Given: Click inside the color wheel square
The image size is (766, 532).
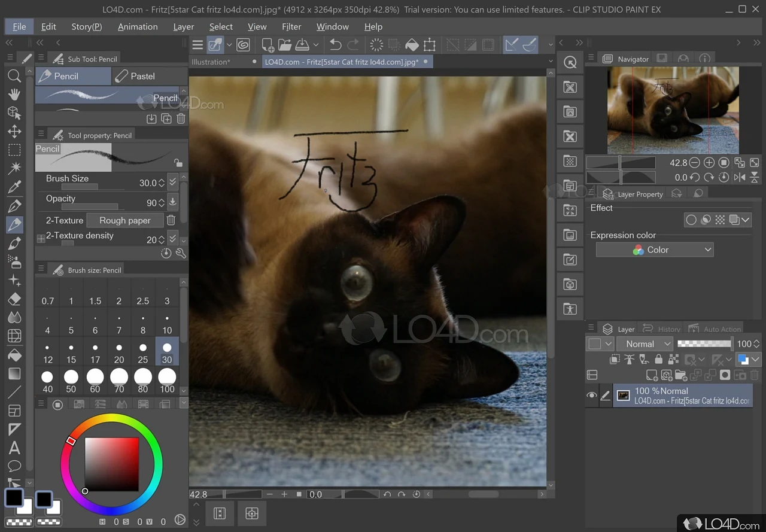Looking at the screenshot, I should click(111, 464).
